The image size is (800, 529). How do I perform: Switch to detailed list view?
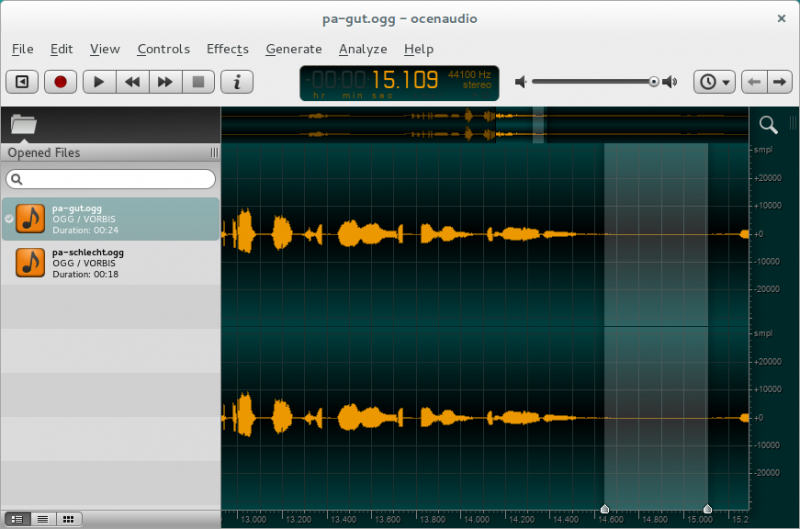tap(17, 519)
